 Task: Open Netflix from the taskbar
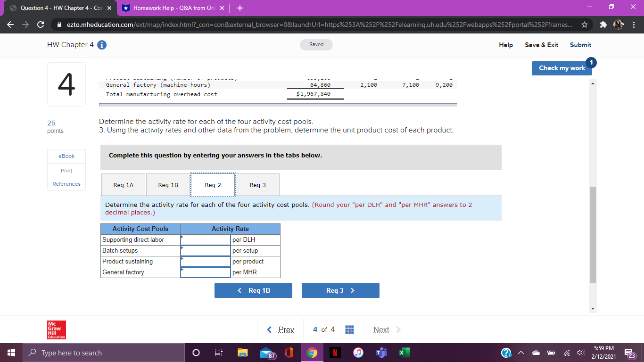click(335, 353)
